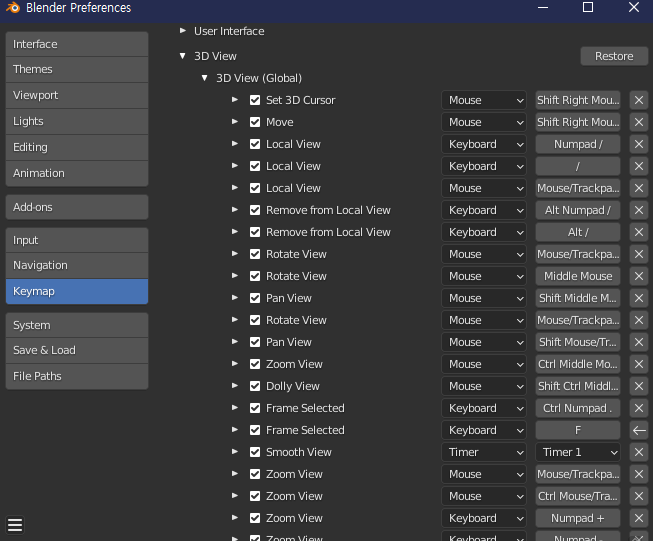
Task: Expand the Smooth View item details
Action: click(x=235, y=452)
